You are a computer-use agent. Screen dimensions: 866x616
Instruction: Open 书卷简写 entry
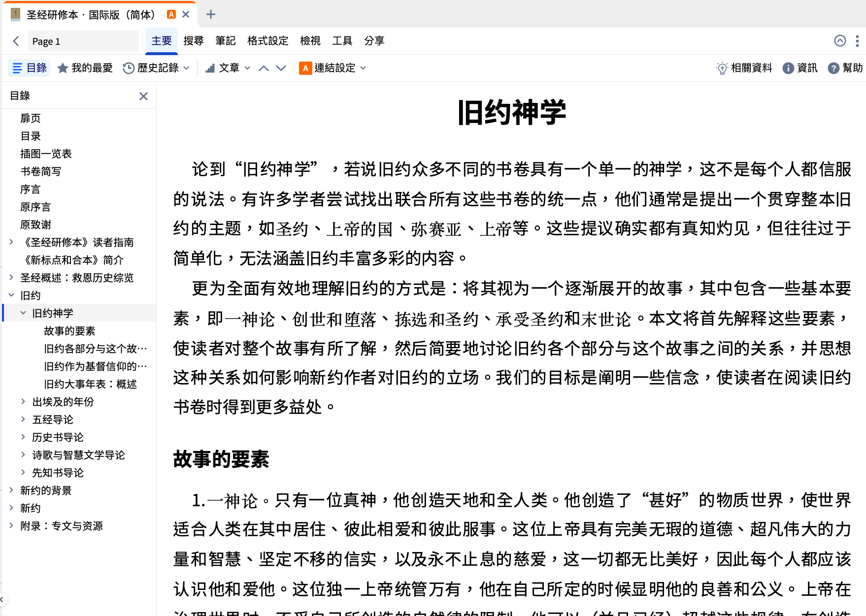click(x=41, y=171)
